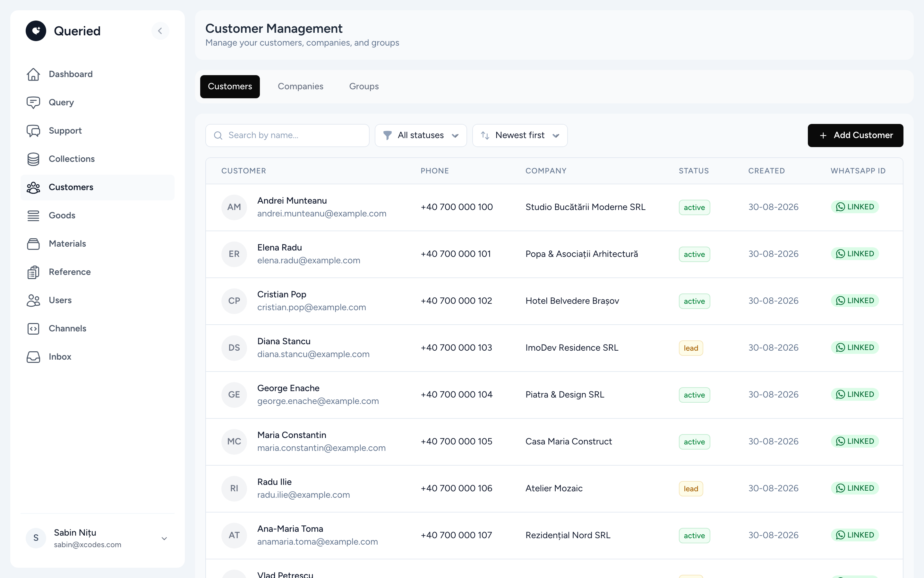The height and width of the screenshot is (578, 924).
Task: Switch to the Customers tab
Action: point(230,86)
